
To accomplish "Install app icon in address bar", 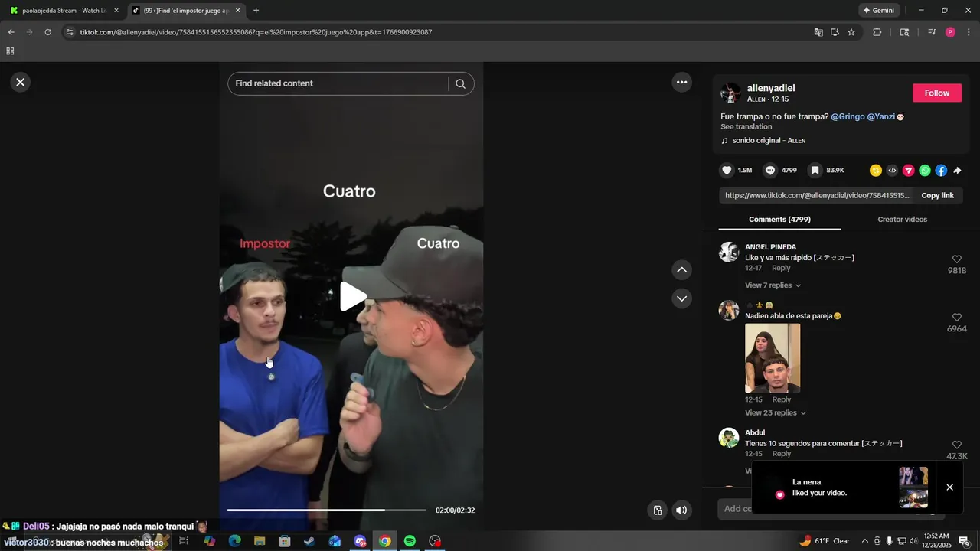I will point(835,32).
